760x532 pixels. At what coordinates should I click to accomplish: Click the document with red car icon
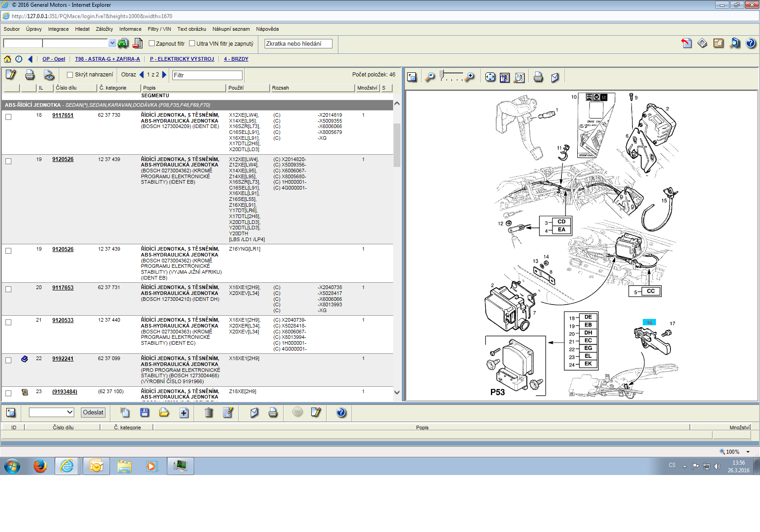point(138,43)
